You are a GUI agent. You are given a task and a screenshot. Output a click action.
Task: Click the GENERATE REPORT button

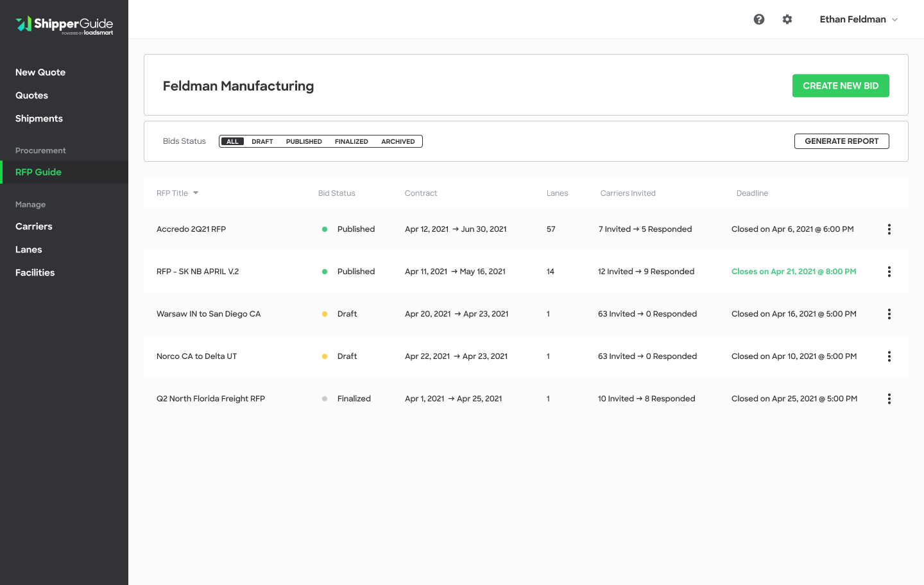coord(842,141)
